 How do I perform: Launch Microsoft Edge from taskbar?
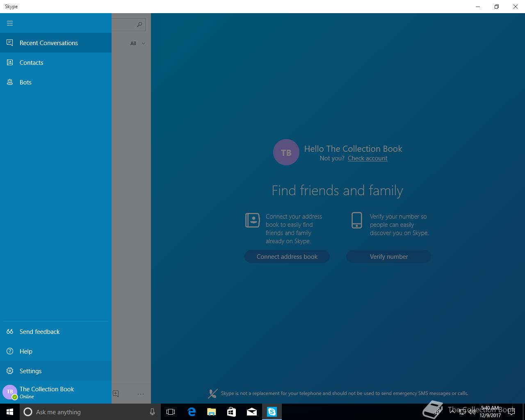coord(191,412)
